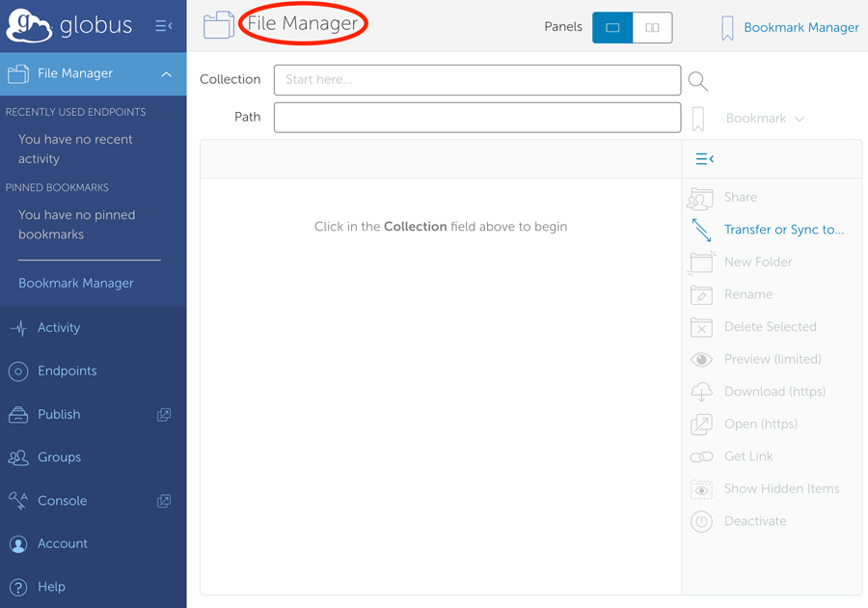Click Delete Selected action label
The width and height of the screenshot is (868, 608).
click(x=770, y=327)
